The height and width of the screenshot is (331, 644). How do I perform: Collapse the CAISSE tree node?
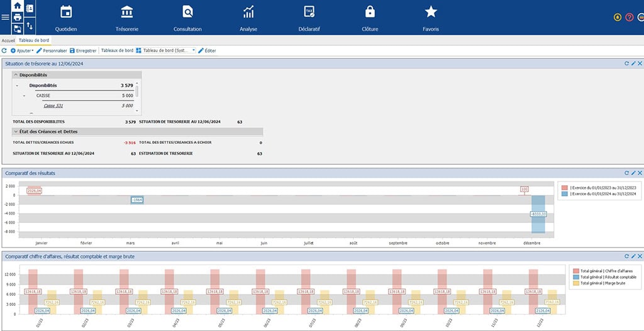coord(25,95)
